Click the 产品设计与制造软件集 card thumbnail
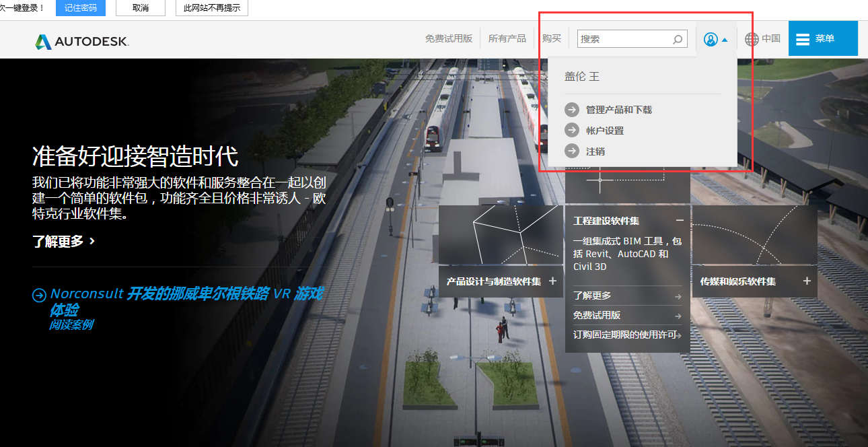Viewport: 868px width, 447px height. click(x=501, y=235)
